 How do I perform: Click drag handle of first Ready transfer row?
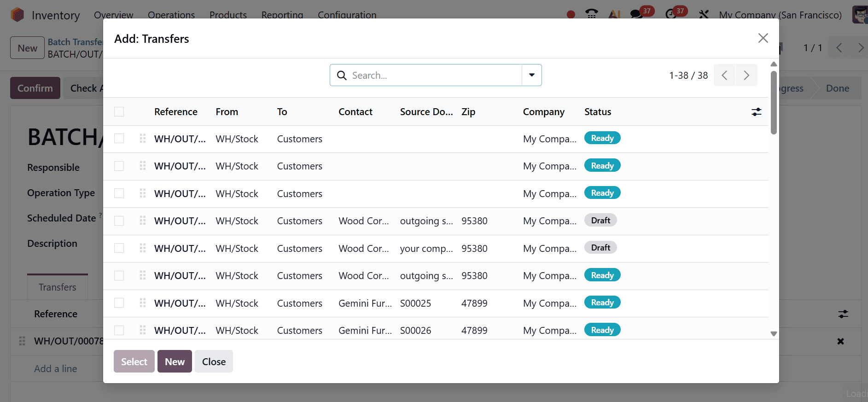[143, 139]
